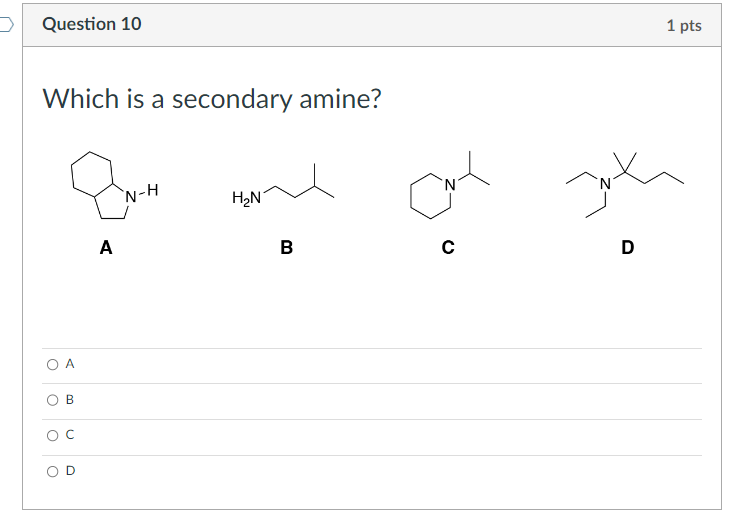Viewport: 732px width, 522px height.
Task: Click the triethyl-type amine structure D
Action: (x=625, y=185)
